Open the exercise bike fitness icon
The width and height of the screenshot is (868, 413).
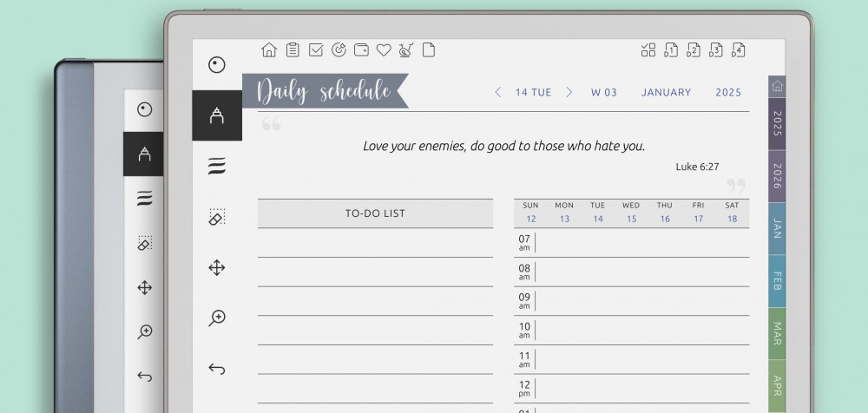pos(405,50)
